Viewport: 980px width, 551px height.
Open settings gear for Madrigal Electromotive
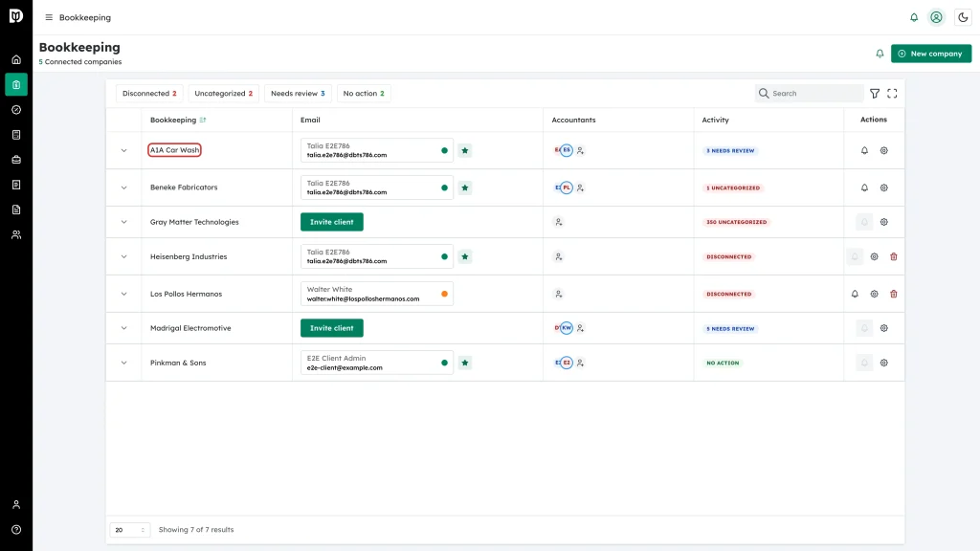pyautogui.click(x=883, y=329)
